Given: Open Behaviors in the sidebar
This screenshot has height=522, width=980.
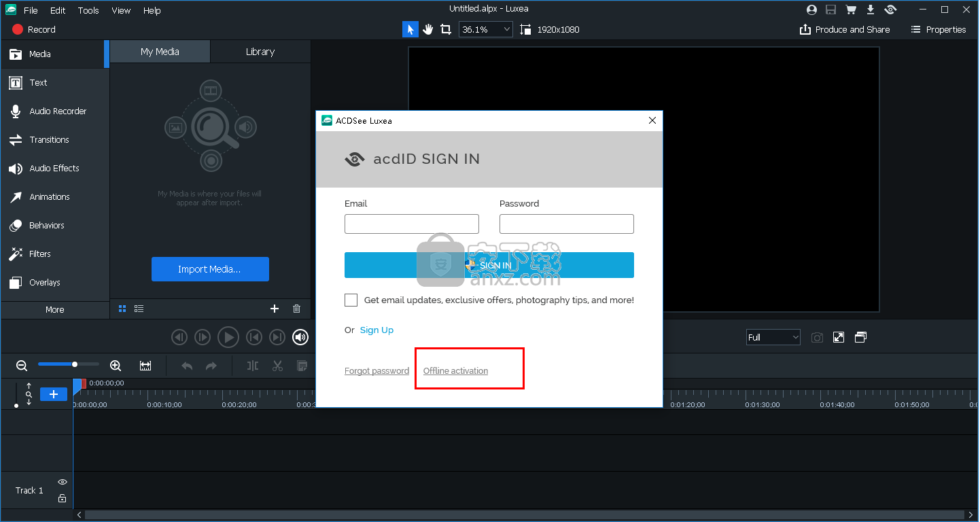Looking at the screenshot, I should (54, 225).
